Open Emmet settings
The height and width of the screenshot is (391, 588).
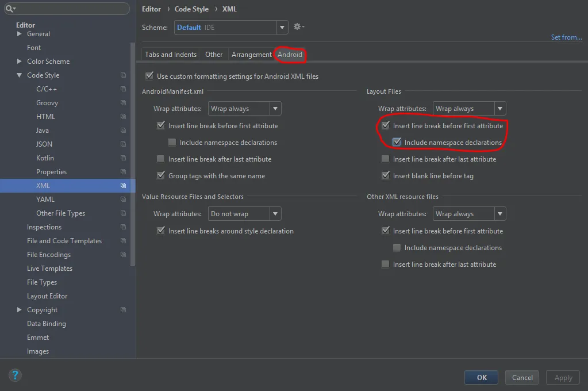pyautogui.click(x=38, y=338)
